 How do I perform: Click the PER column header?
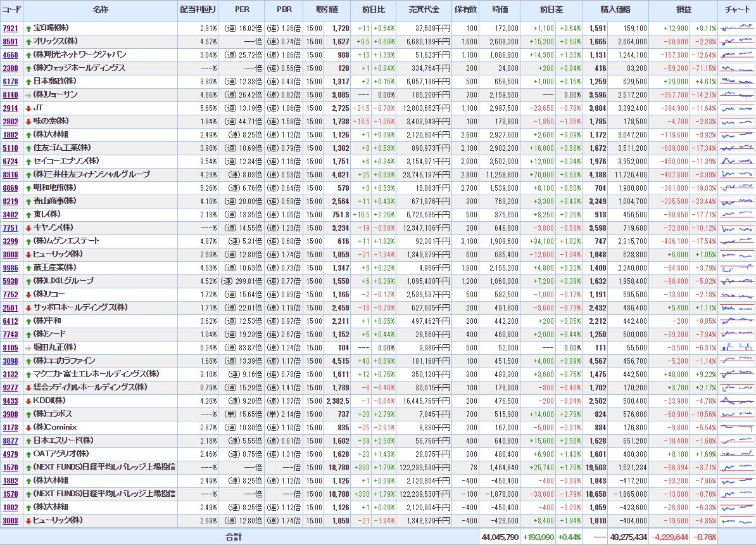click(242, 10)
